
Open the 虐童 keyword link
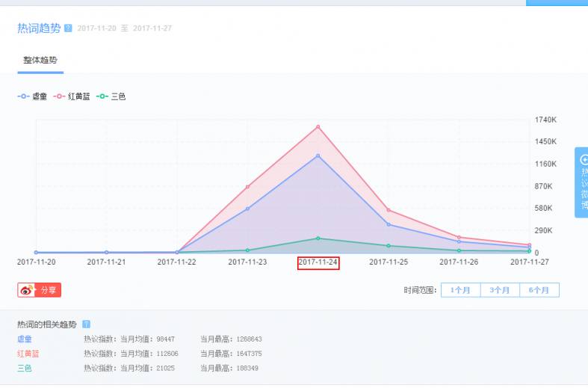coord(25,339)
